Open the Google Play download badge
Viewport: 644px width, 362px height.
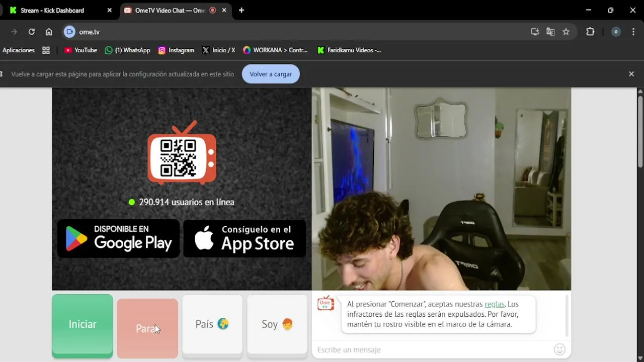(118, 238)
